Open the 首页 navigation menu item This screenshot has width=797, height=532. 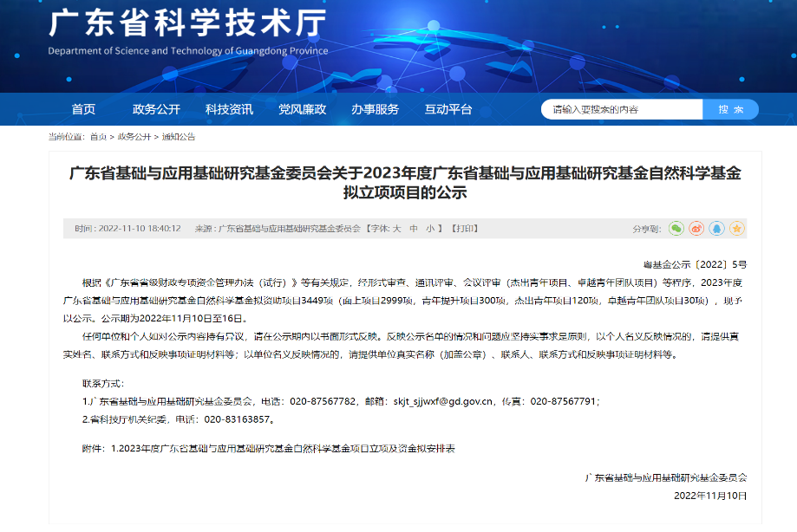tap(83, 109)
